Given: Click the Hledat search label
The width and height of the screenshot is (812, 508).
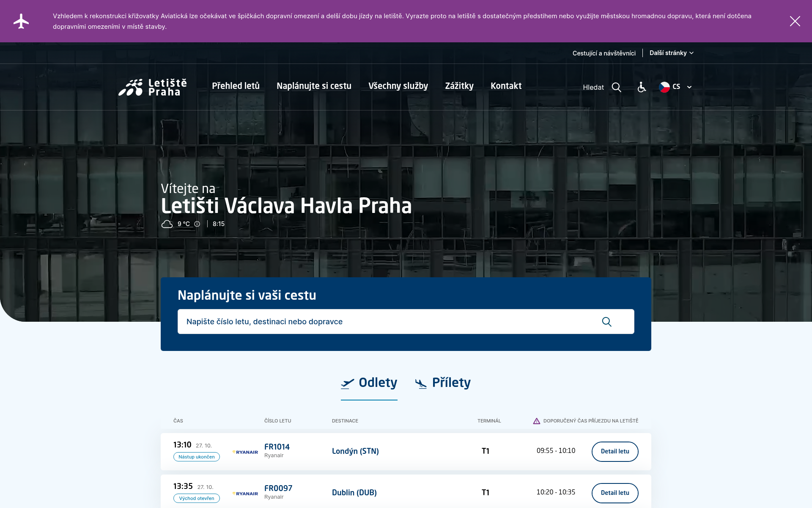Looking at the screenshot, I should coord(593,87).
